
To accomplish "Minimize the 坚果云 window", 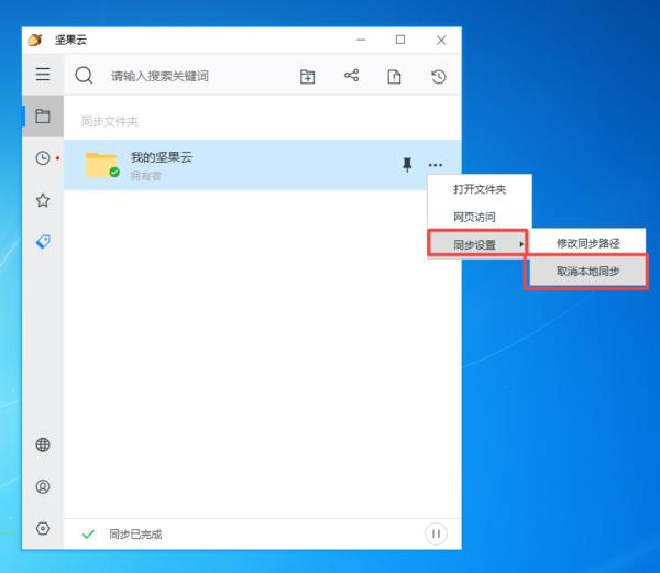I will pyautogui.click(x=360, y=40).
